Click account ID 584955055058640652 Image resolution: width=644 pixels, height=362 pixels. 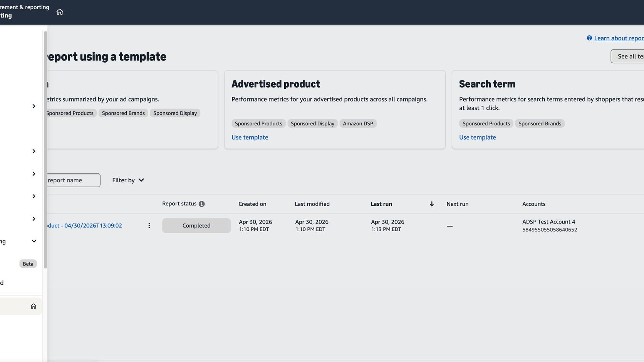(550, 230)
